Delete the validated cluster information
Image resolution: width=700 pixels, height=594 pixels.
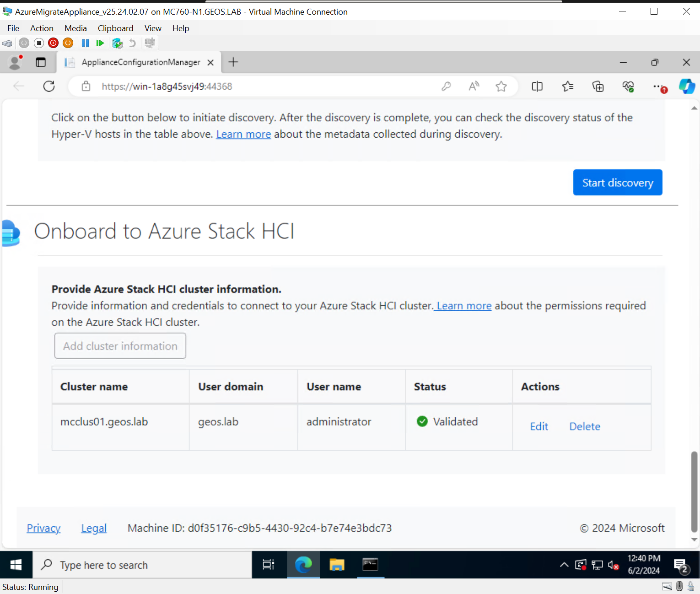click(x=584, y=426)
